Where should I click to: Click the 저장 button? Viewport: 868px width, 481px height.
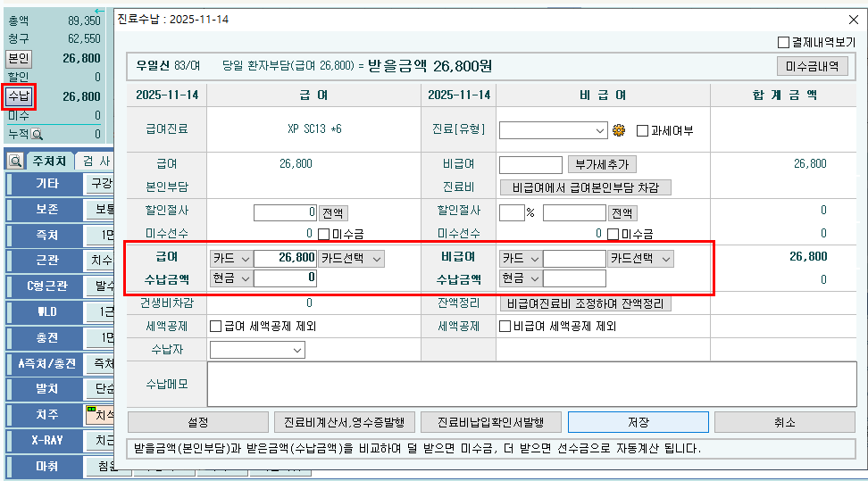tap(638, 422)
